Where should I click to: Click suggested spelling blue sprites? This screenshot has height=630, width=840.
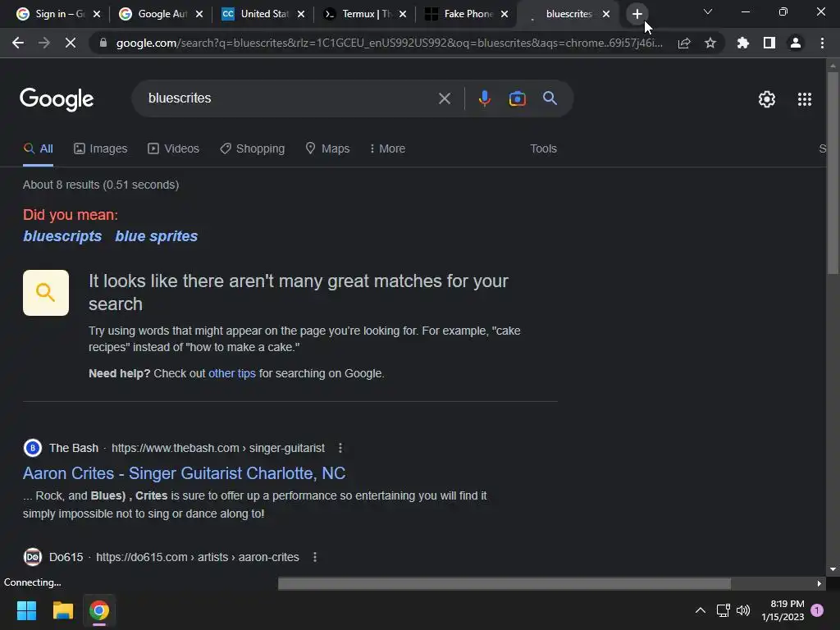[x=157, y=236]
